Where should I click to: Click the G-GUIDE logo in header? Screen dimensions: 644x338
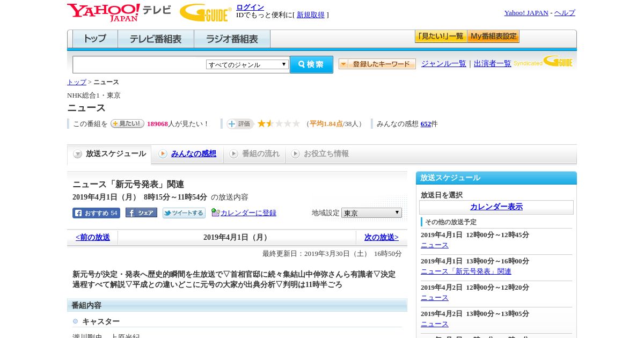206,12
